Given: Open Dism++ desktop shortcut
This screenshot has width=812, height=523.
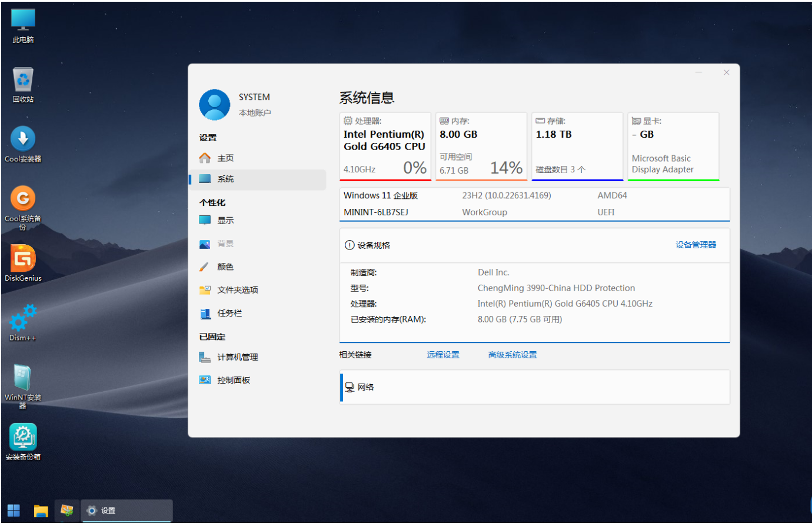Looking at the screenshot, I should 23,323.
